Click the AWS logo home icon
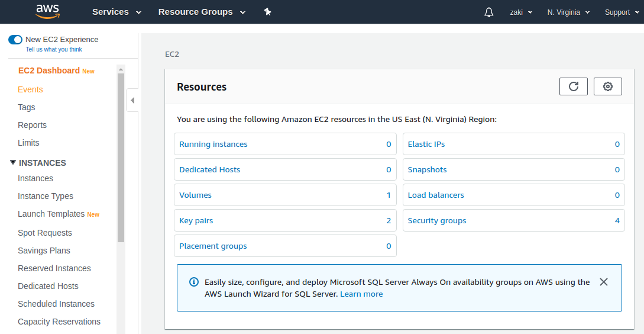644x334 pixels. [48, 11]
